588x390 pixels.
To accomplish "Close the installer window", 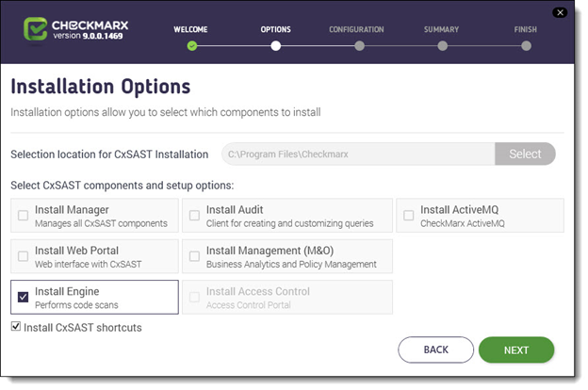I will (x=560, y=12).
